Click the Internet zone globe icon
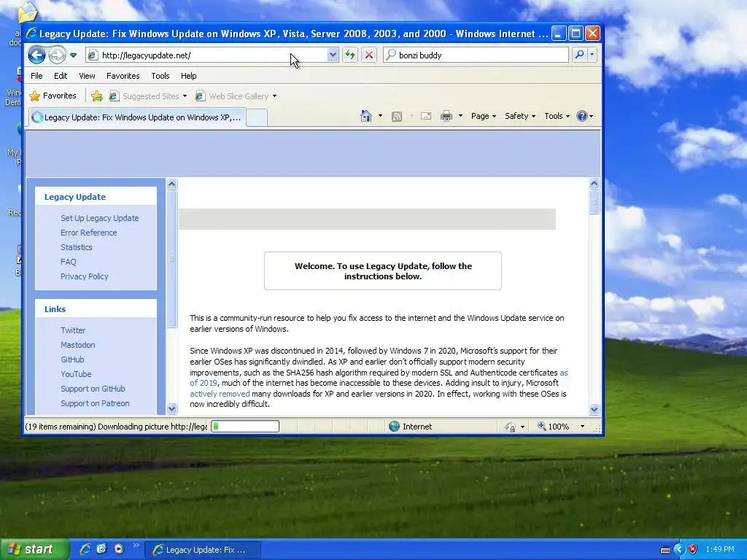The width and height of the screenshot is (747, 560). point(394,426)
